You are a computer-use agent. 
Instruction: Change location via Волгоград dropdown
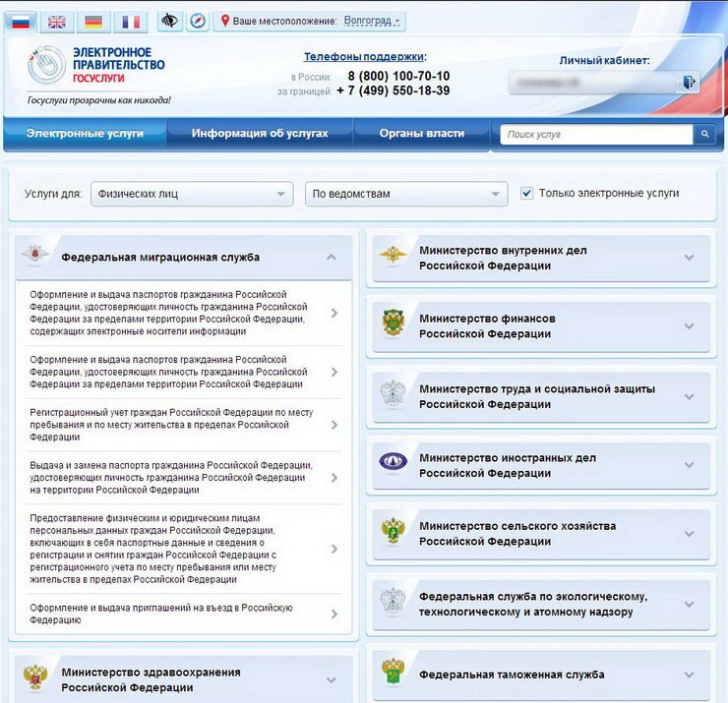371,21
